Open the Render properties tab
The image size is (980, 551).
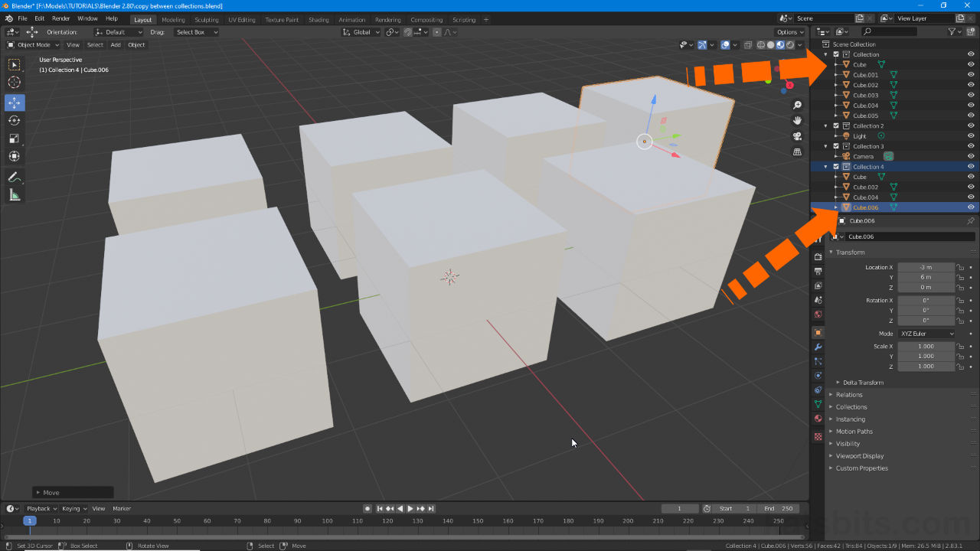[818, 257]
